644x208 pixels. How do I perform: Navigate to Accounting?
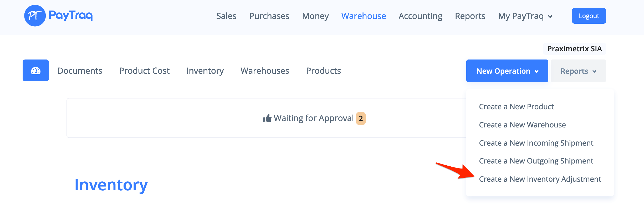click(x=420, y=16)
